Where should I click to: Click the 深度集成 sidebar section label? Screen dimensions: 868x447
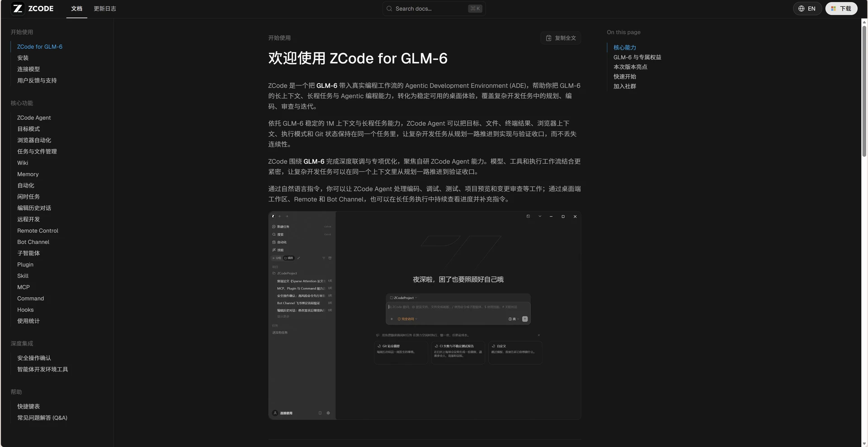tap(22, 344)
